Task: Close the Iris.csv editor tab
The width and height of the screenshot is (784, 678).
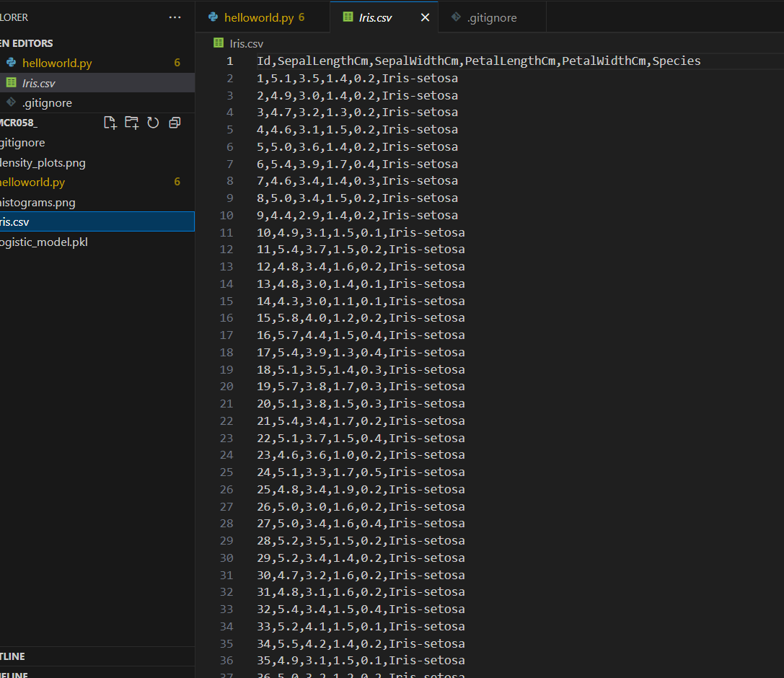Action: click(425, 17)
